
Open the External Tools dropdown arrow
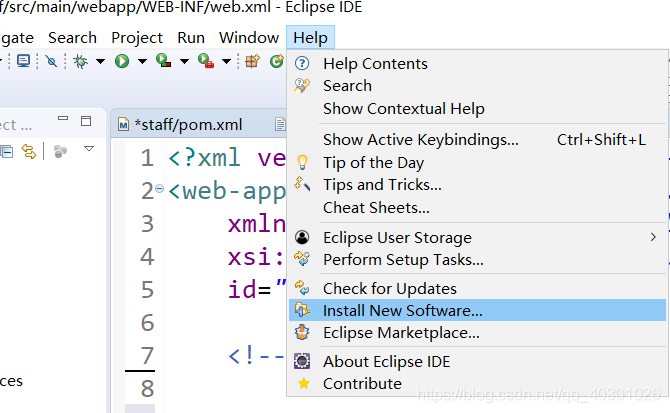tap(226, 62)
